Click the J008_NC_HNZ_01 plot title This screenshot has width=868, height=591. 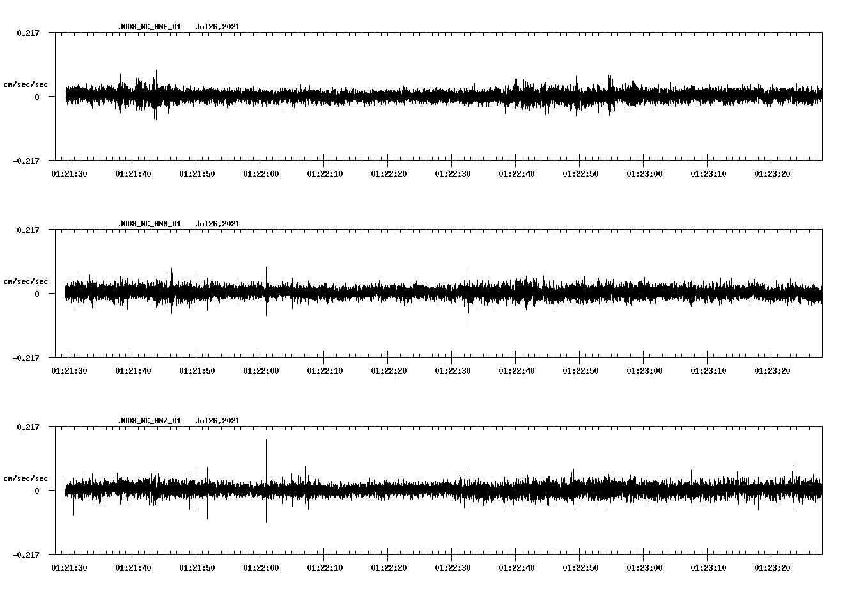pos(150,421)
